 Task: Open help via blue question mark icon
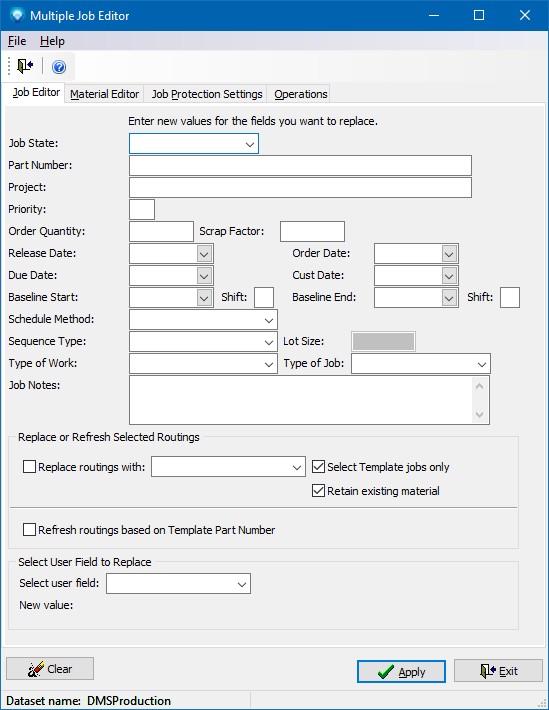[x=59, y=67]
